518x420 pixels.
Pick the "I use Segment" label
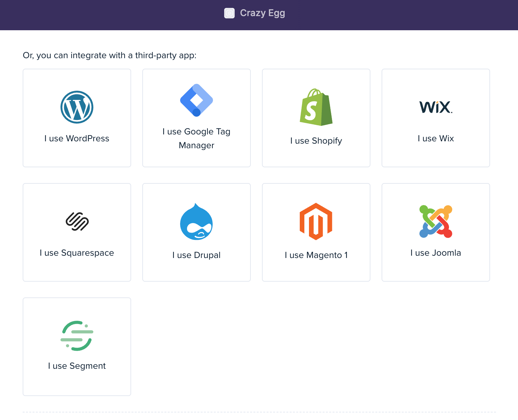point(77,366)
